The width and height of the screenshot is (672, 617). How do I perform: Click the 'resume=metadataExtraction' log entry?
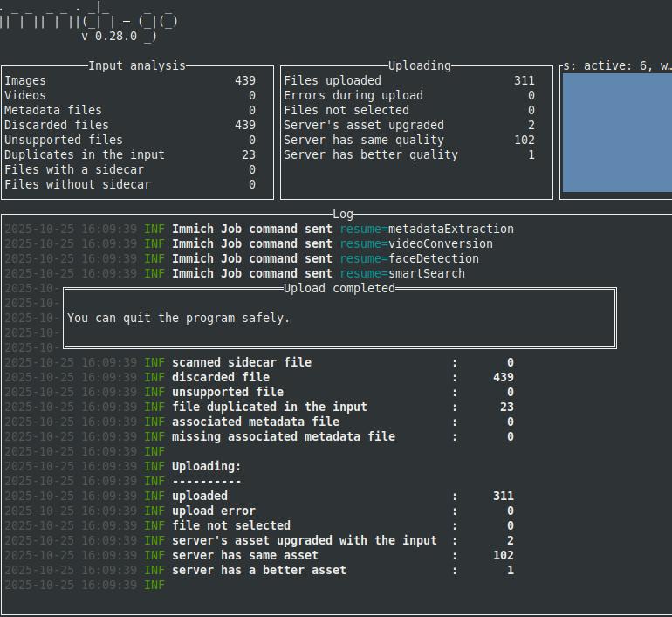[x=427, y=229]
